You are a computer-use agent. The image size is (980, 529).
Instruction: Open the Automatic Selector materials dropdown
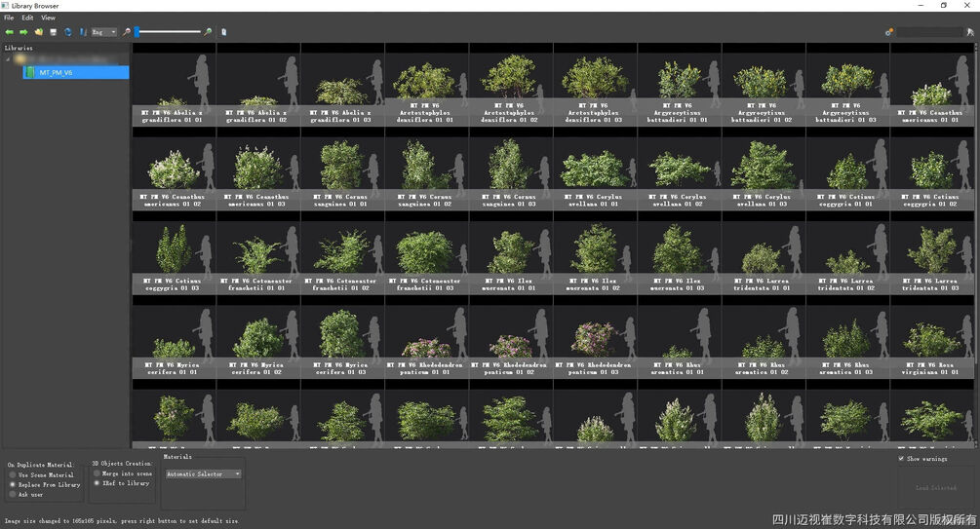(203, 474)
